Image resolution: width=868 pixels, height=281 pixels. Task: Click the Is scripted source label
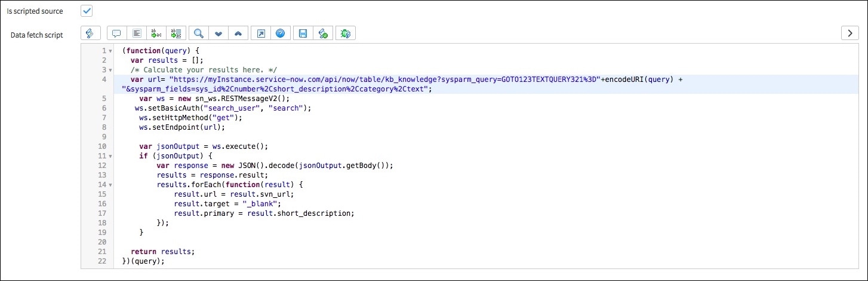click(35, 11)
